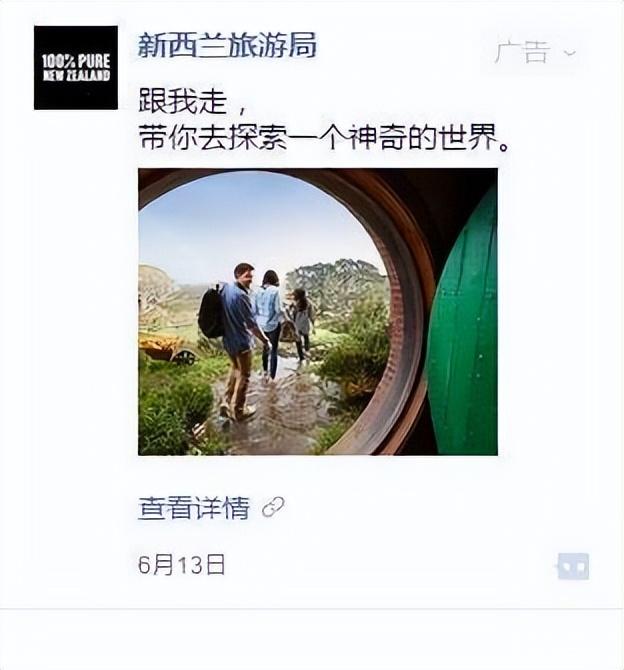Click the child walking ahead in photo
624x670 pixels.
pos(302,324)
